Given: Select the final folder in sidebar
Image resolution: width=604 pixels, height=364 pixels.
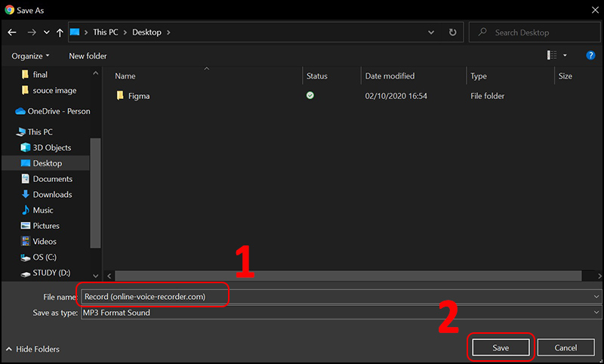Looking at the screenshot, I should tap(40, 75).
